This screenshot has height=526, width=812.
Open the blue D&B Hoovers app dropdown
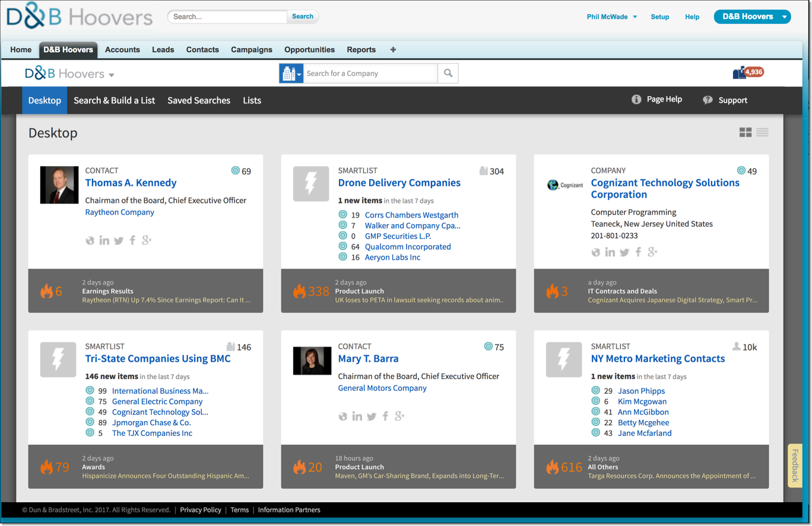(x=752, y=17)
